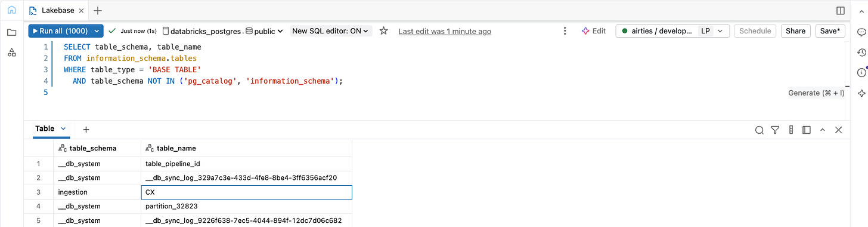The width and height of the screenshot is (868, 227).
Task: Click row number 4 in the results
Action: coord(39,207)
